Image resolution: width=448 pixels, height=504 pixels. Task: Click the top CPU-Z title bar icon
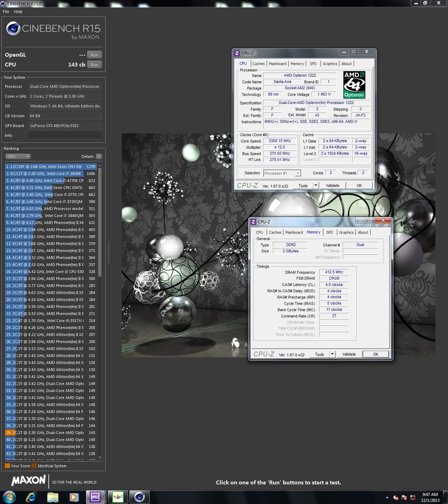click(237, 53)
